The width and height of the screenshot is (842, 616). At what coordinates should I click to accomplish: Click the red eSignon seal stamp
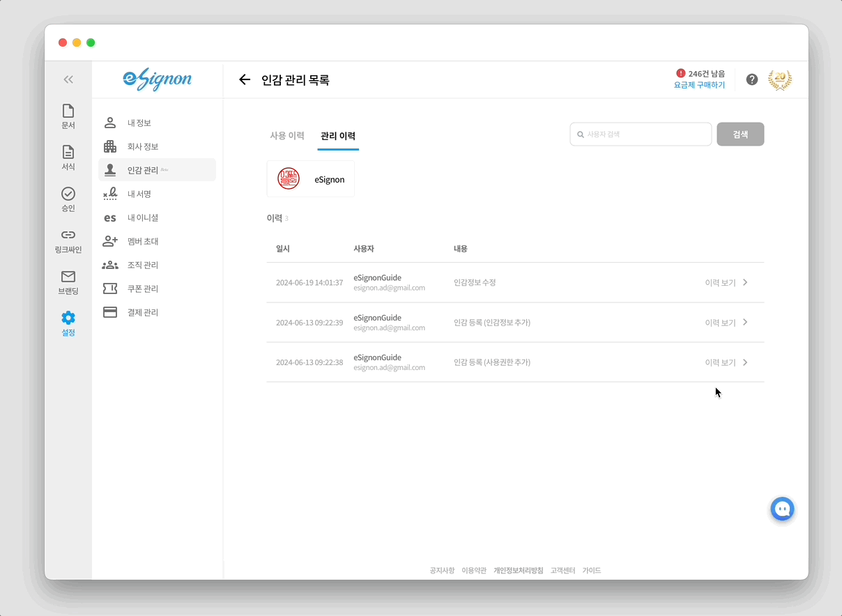(x=289, y=179)
